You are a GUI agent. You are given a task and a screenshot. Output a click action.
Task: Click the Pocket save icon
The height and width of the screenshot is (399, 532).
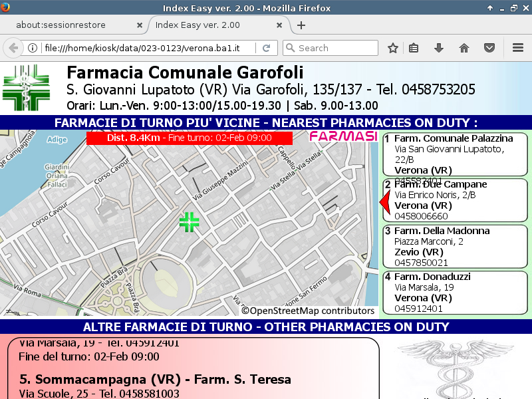489,48
